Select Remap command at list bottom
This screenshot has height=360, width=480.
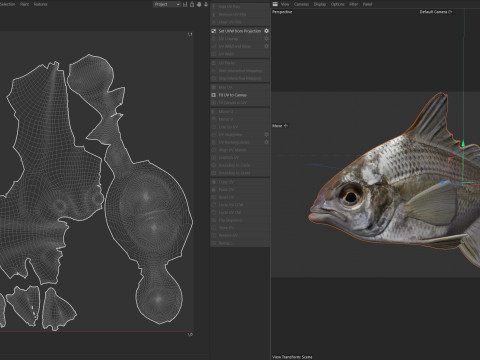click(x=240, y=243)
